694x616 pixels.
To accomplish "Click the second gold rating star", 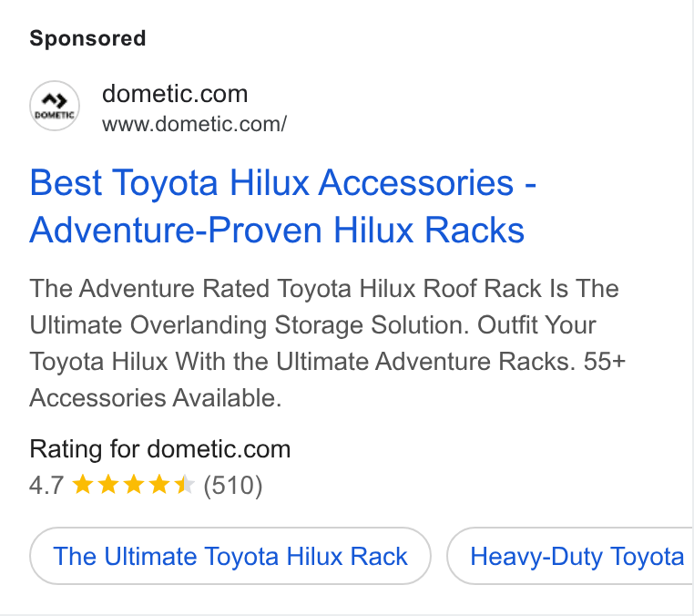I will click(x=108, y=484).
